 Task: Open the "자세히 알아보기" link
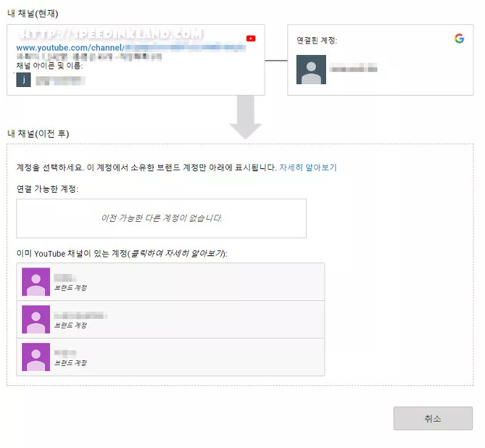point(307,168)
